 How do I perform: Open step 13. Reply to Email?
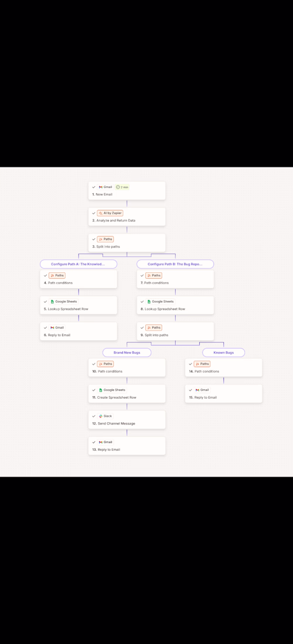tap(127, 446)
